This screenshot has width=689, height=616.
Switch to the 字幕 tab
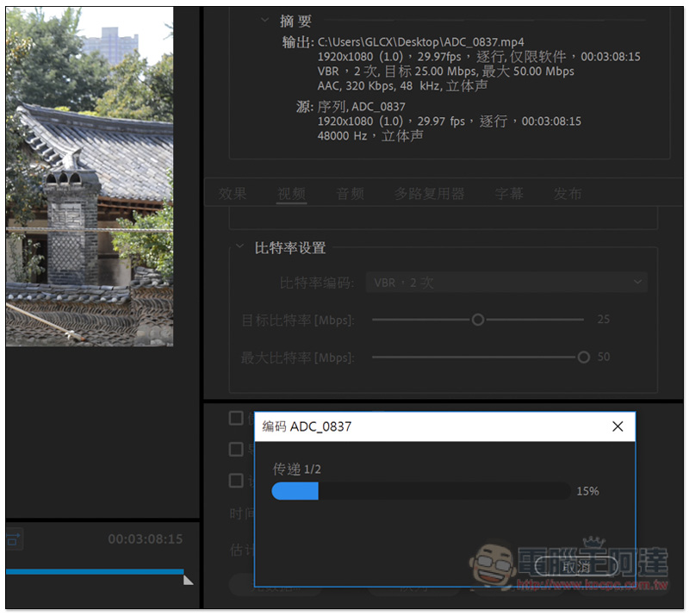coord(509,194)
